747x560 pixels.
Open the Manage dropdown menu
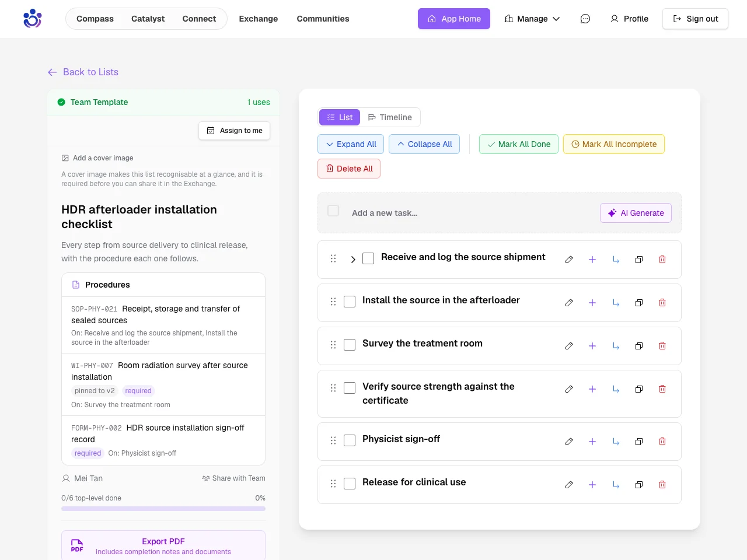pos(532,19)
